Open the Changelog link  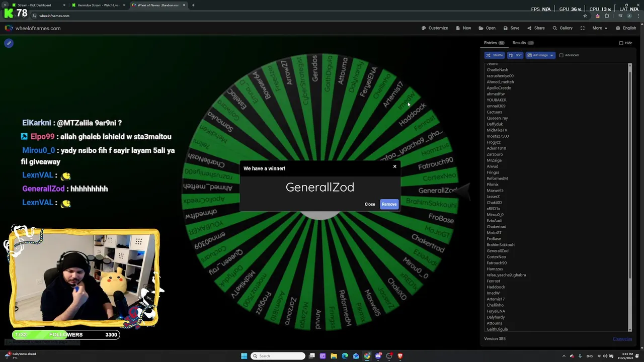[622, 339]
